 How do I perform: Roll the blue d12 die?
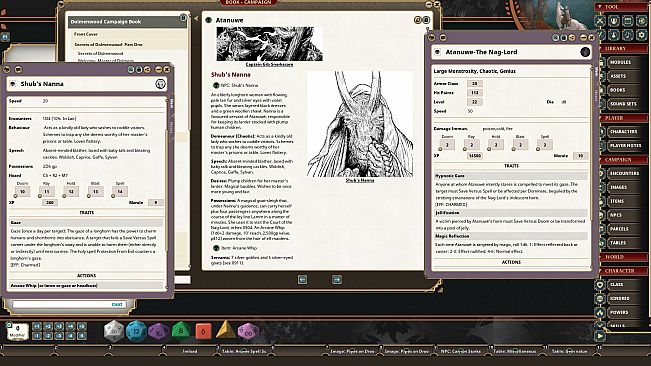tap(135, 331)
